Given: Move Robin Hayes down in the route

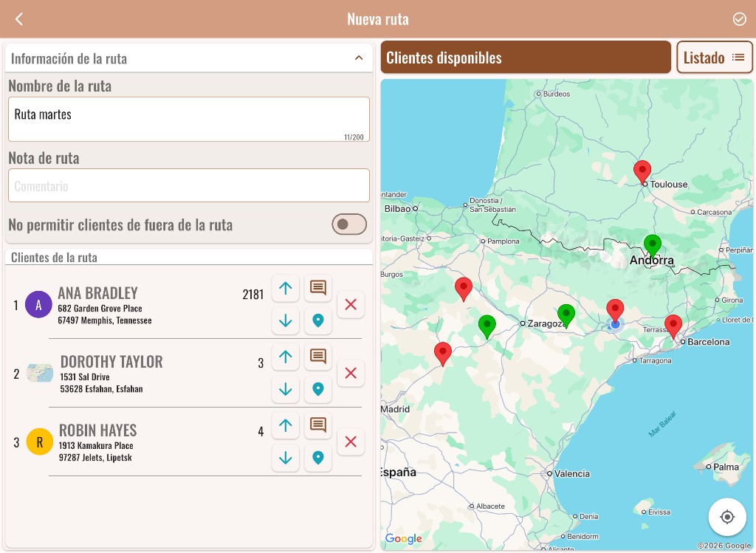Looking at the screenshot, I should 286,458.
